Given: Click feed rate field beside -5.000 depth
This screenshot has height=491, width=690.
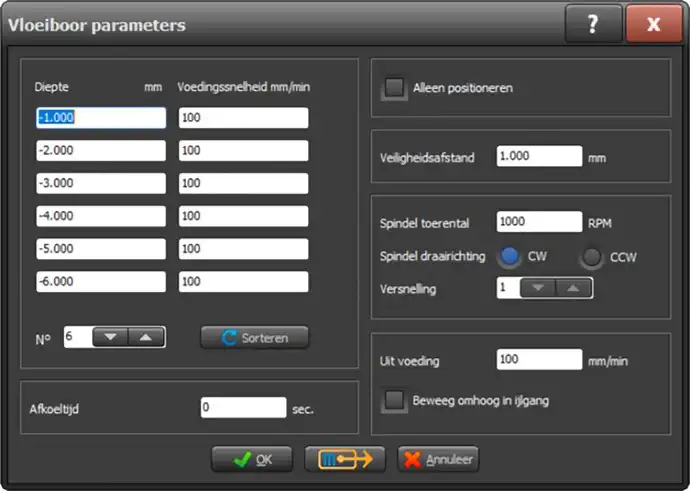Looking at the screenshot, I should point(243,249).
